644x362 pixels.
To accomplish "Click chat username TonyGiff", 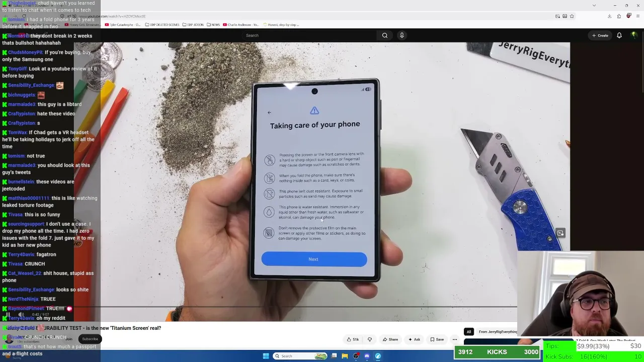I will tap(17, 69).
